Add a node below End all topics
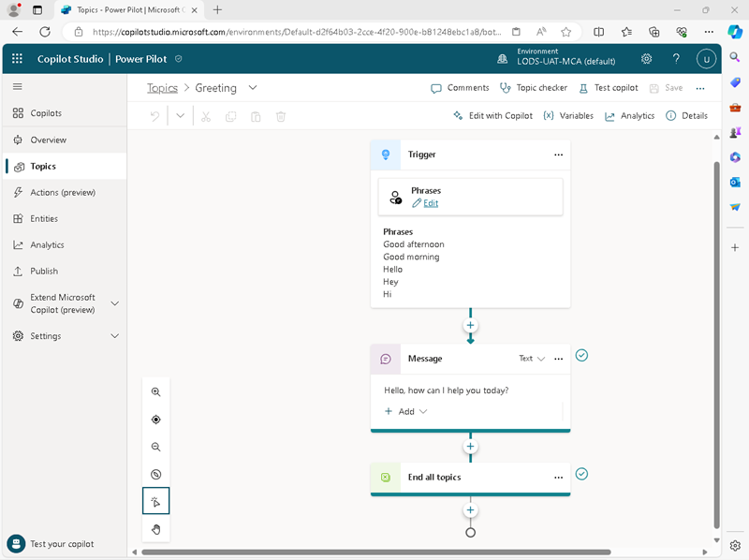Screen dimensions: 749x560 click(471, 510)
